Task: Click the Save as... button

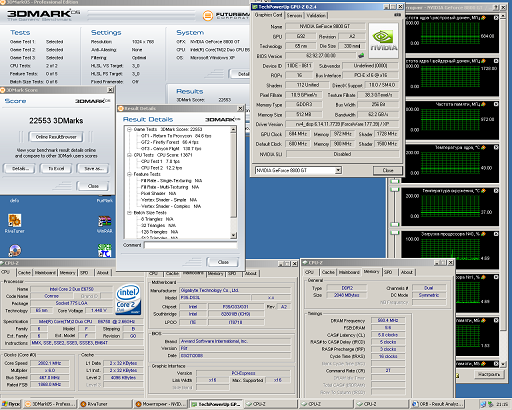Action: (x=93, y=169)
